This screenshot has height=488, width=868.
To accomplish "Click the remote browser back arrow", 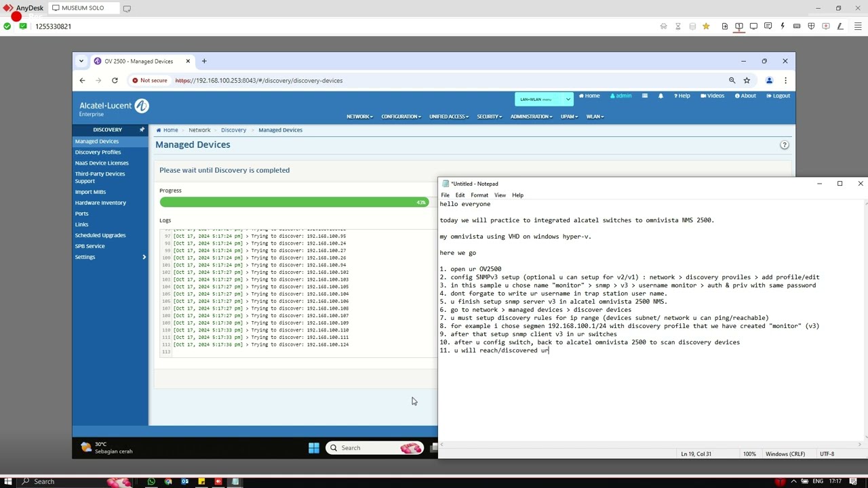I will 82,80.
